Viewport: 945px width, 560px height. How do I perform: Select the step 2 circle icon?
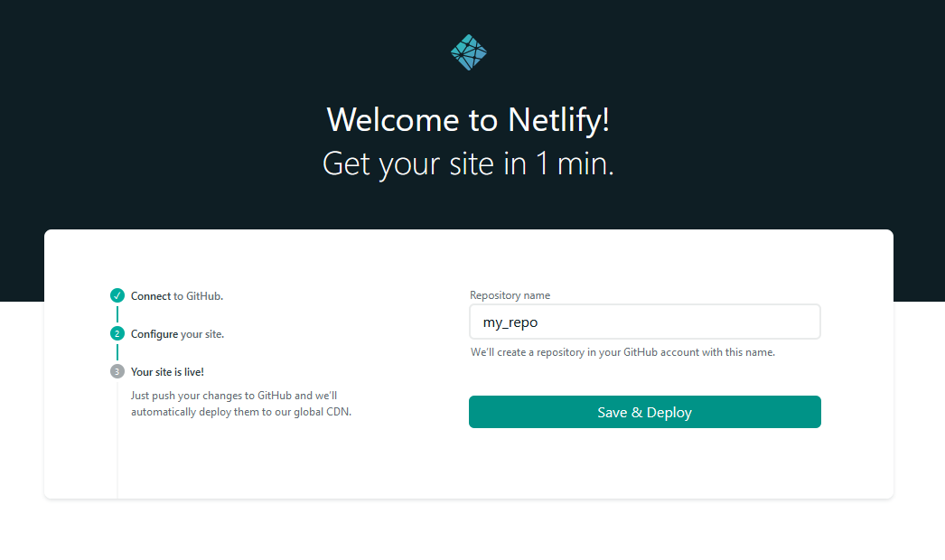[117, 333]
